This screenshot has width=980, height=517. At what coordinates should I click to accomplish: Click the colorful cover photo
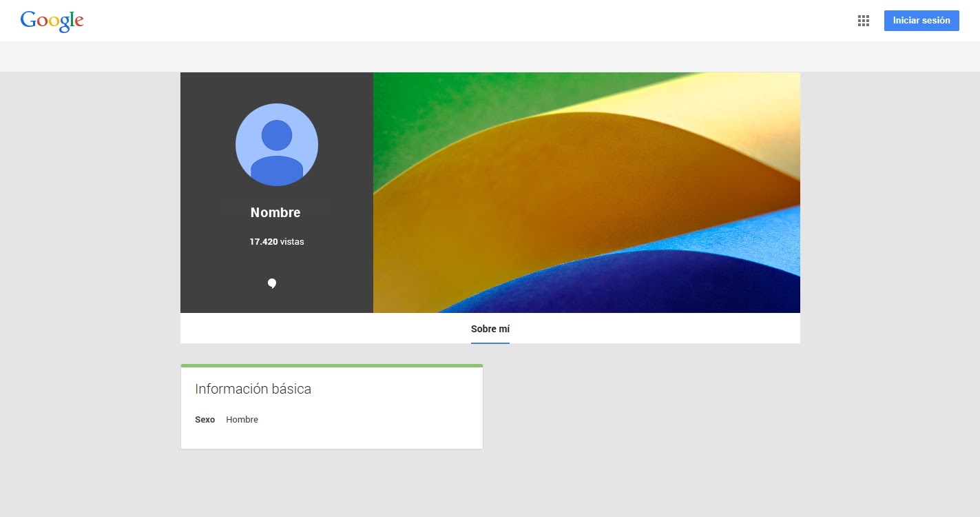point(587,192)
